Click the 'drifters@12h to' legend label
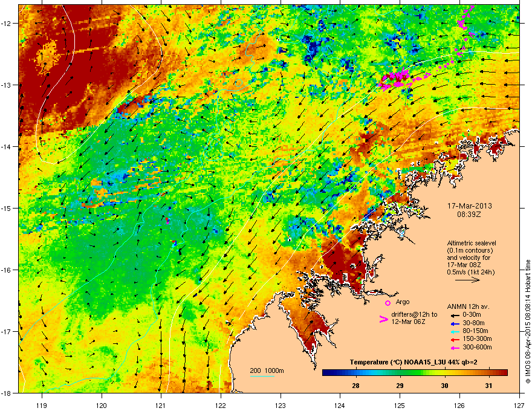Viewport: 532px width, 411px height. pyautogui.click(x=414, y=314)
